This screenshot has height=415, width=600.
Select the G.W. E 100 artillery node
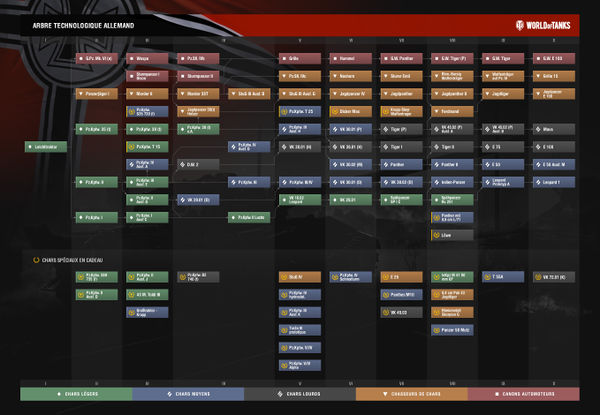click(554, 59)
